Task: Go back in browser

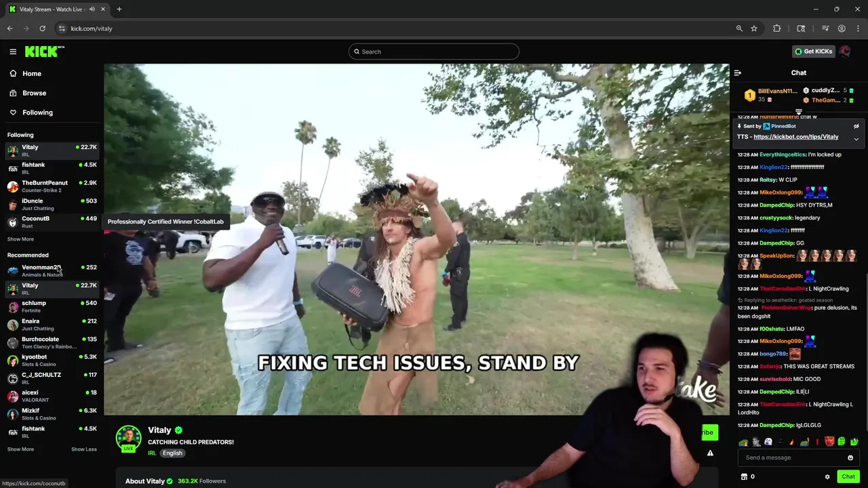Action: tap(9, 28)
